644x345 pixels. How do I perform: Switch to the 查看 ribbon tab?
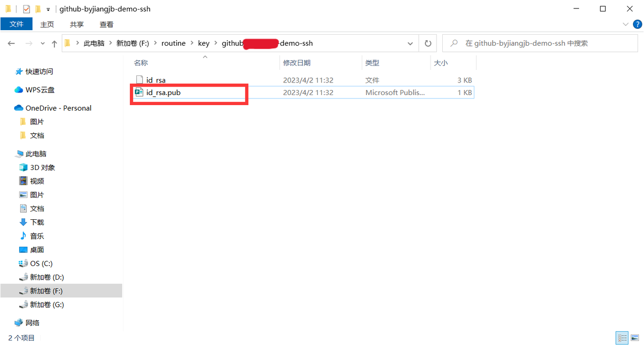[x=106, y=24]
